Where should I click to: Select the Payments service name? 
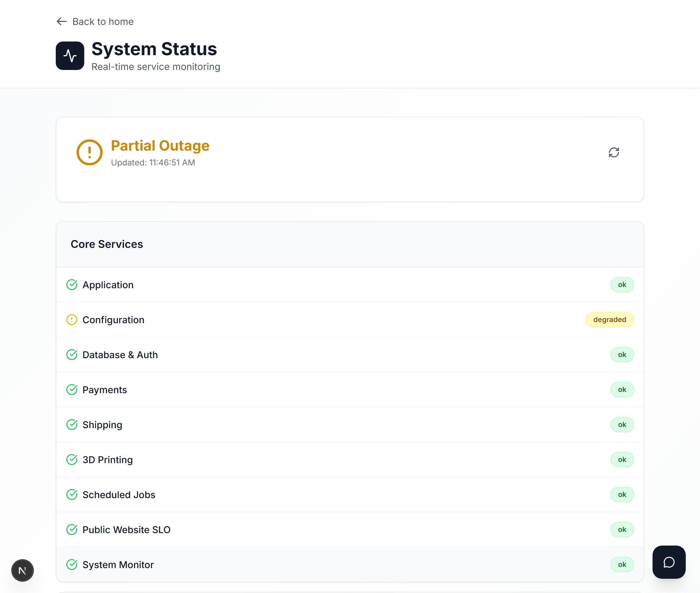(x=105, y=390)
